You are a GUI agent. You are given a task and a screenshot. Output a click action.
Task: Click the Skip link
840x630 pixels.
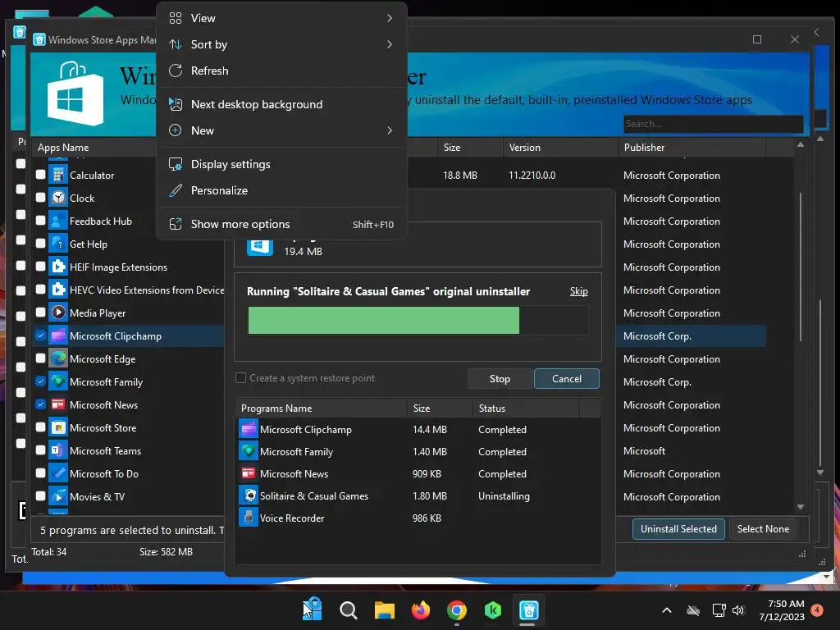[578, 291]
